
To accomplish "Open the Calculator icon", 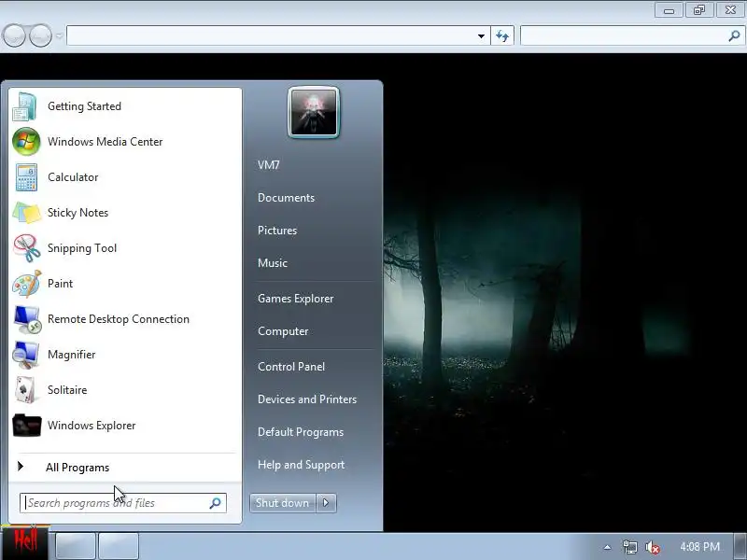I will point(26,177).
